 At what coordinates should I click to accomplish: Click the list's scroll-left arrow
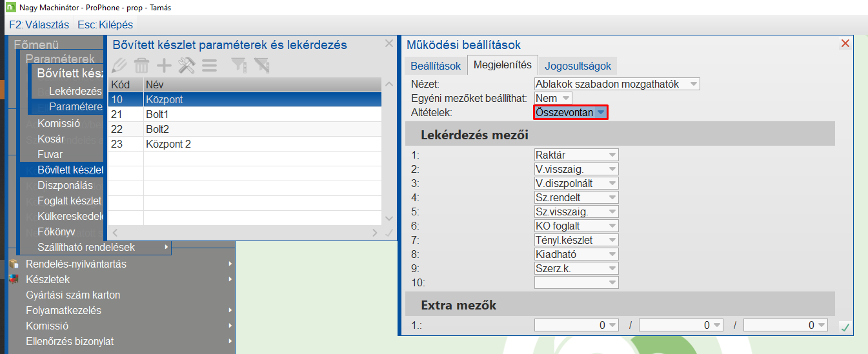tap(114, 232)
